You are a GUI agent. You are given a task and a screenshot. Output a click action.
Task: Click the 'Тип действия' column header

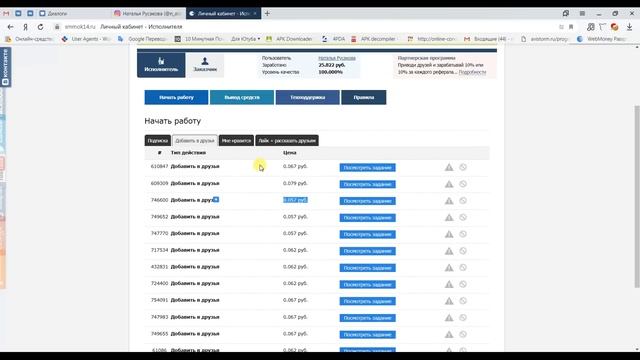coord(188,153)
